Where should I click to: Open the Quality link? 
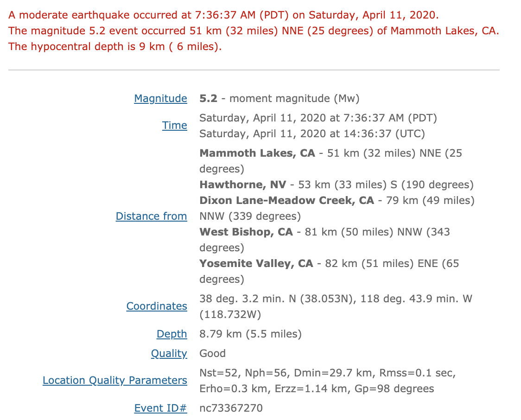click(169, 354)
